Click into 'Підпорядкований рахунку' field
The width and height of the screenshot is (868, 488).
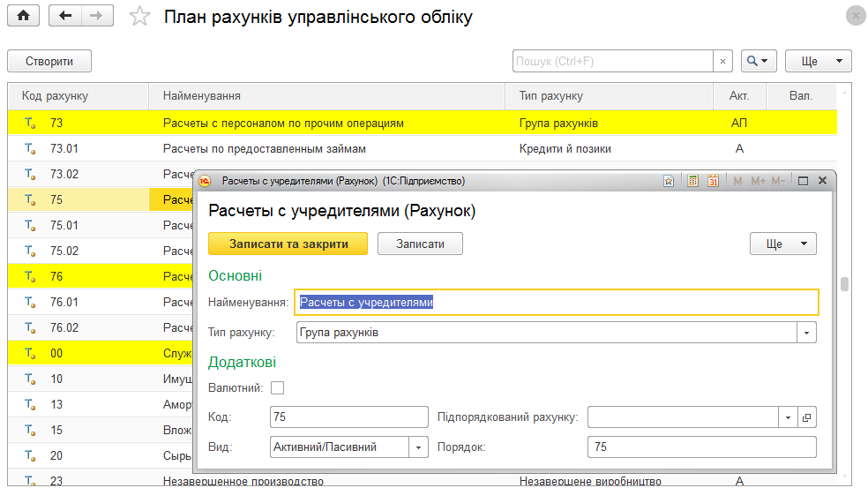pos(683,417)
